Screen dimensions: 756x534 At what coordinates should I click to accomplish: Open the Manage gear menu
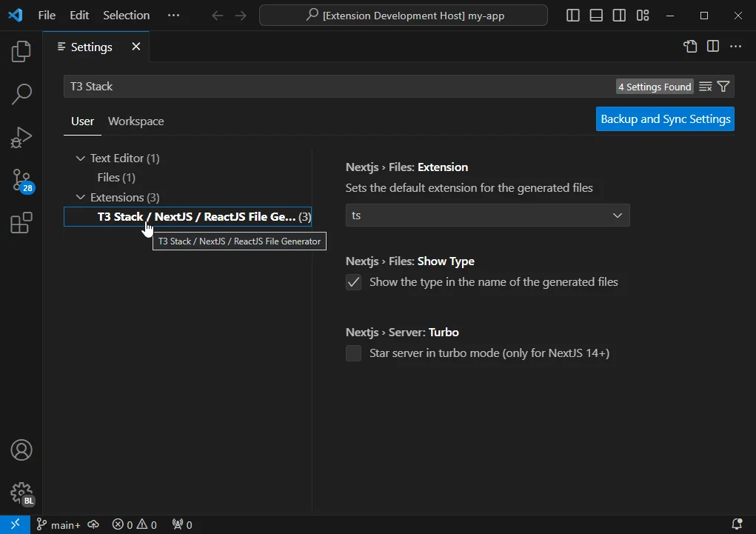[21, 493]
